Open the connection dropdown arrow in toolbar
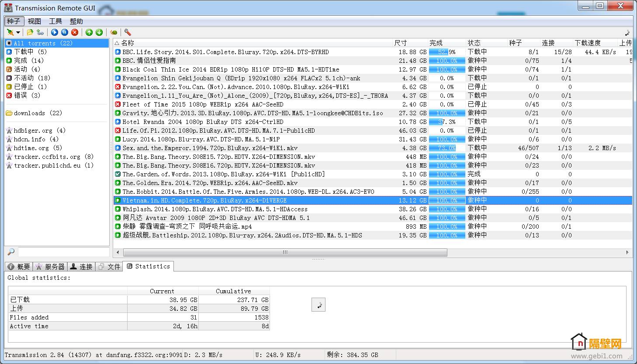 [18, 32]
